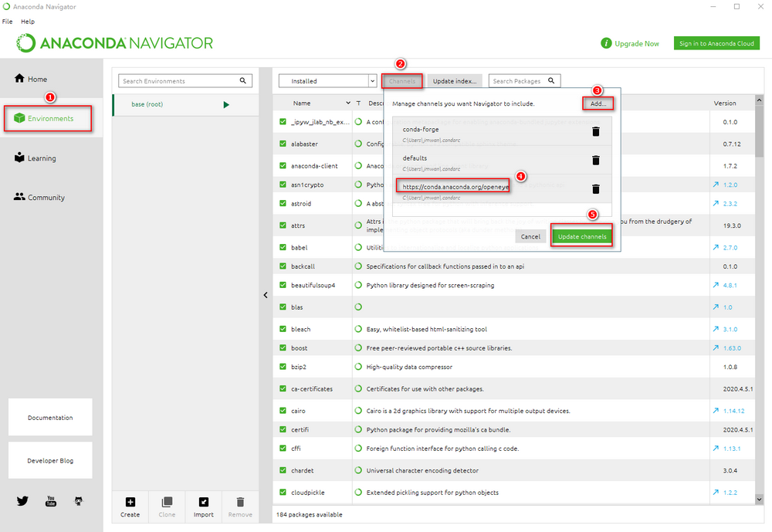The width and height of the screenshot is (772, 532).
Task: Click the Update index button
Action: (x=455, y=81)
